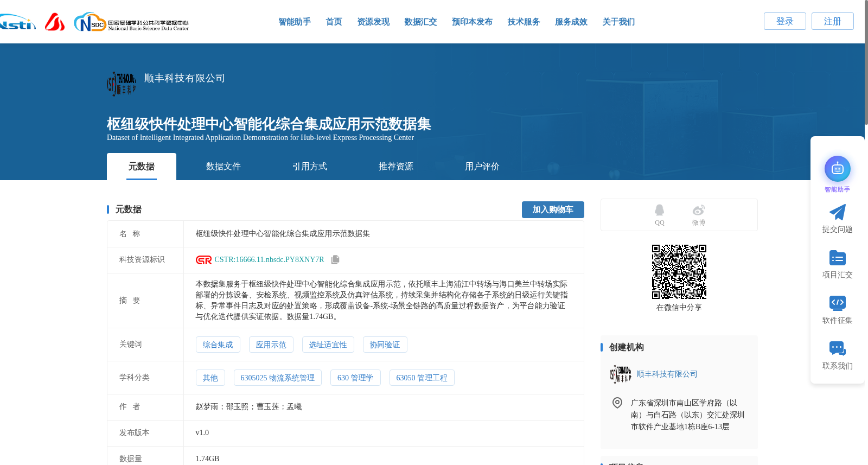Go to 首页 in navigation bar
The image size is (868, 465).
[334, 22]
